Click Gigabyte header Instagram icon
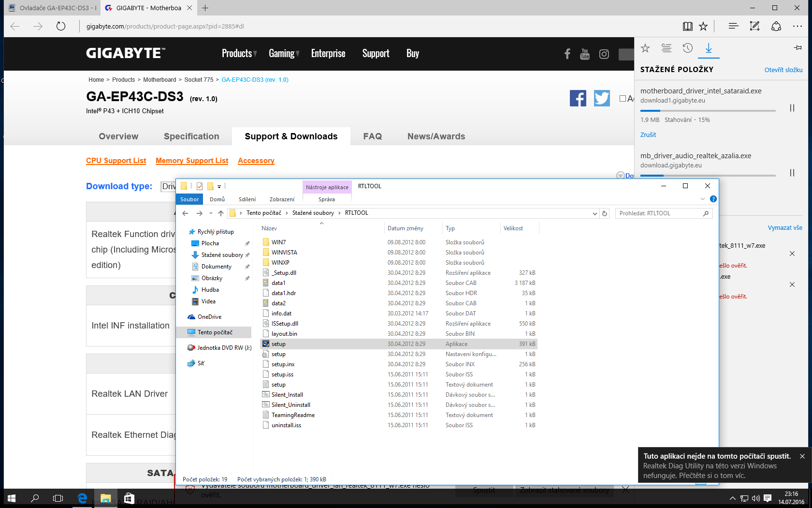Image resolution: width=812 pixels, height=508 pixels. click(604, 54)
